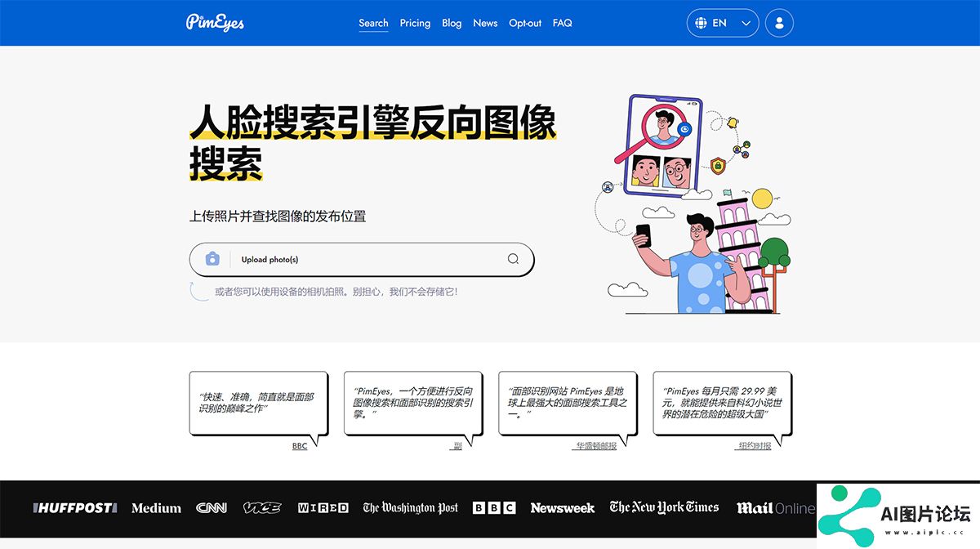This screenshot has width=980, height=549.
Task: Click the quote card about 地球上最强大的面部搜索工具
Action: 568,403
